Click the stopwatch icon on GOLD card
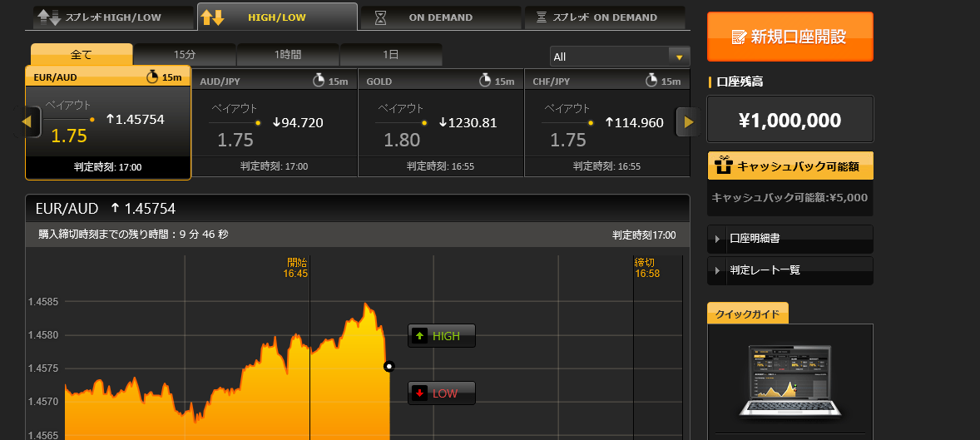The height and width of the screenshot is (440, 980). tap(485, 80)
